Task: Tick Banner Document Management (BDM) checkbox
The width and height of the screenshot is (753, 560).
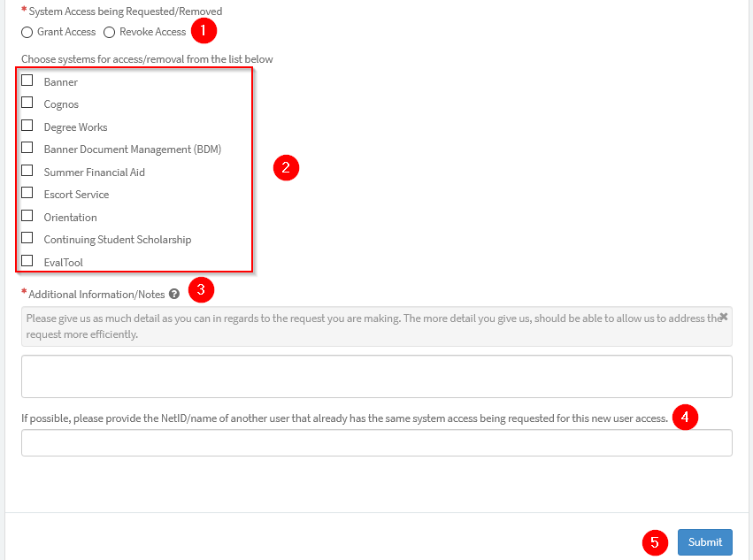Action: point(27,148)
